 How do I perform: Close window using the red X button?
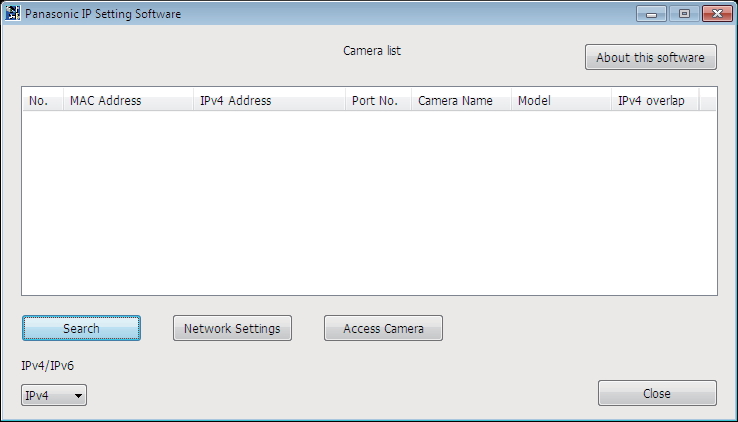point(717,14)
